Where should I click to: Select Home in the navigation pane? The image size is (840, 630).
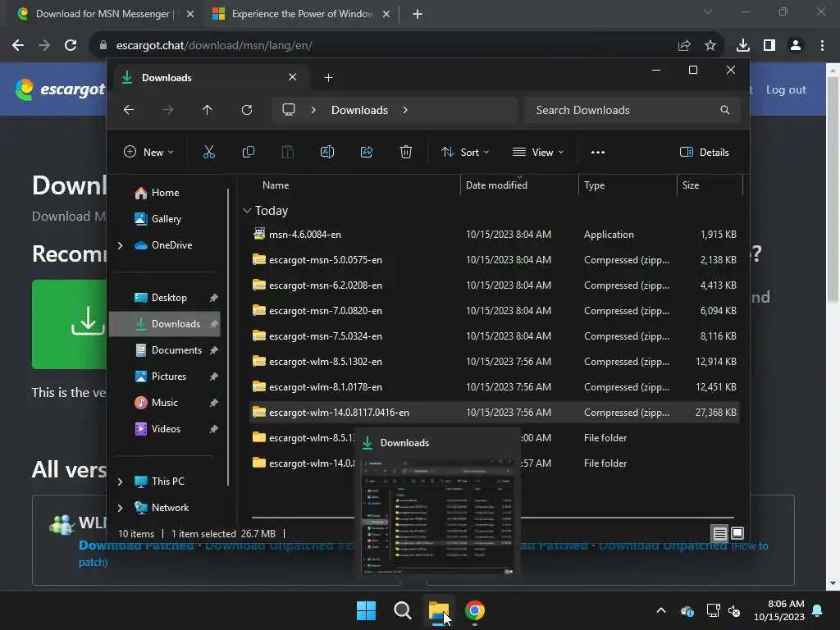click(x=164, y=193)
